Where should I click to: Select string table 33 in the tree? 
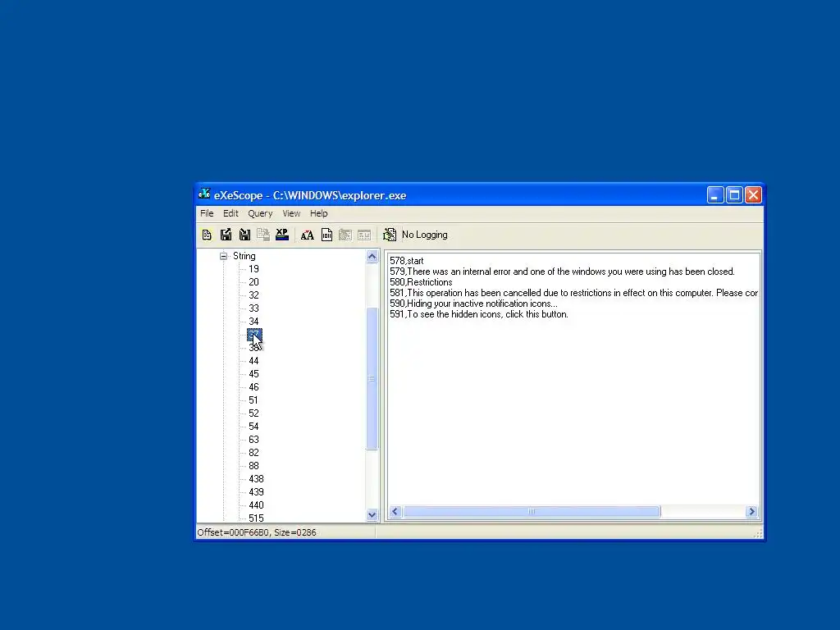254,308
